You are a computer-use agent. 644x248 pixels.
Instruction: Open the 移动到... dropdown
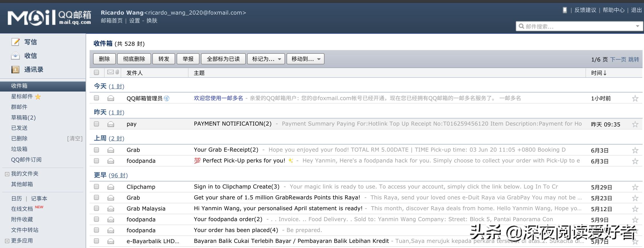pyautogui.click(x=305, y=59)
